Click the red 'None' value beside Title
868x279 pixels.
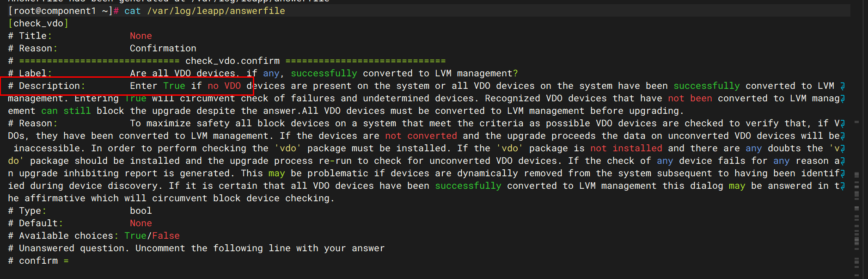click(141, 36)
